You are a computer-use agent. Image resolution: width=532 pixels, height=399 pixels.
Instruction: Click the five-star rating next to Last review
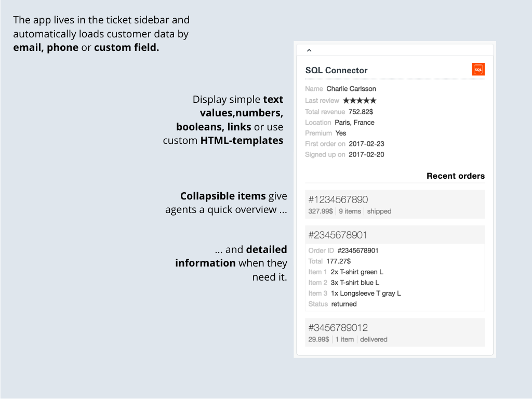pos(360,100)
